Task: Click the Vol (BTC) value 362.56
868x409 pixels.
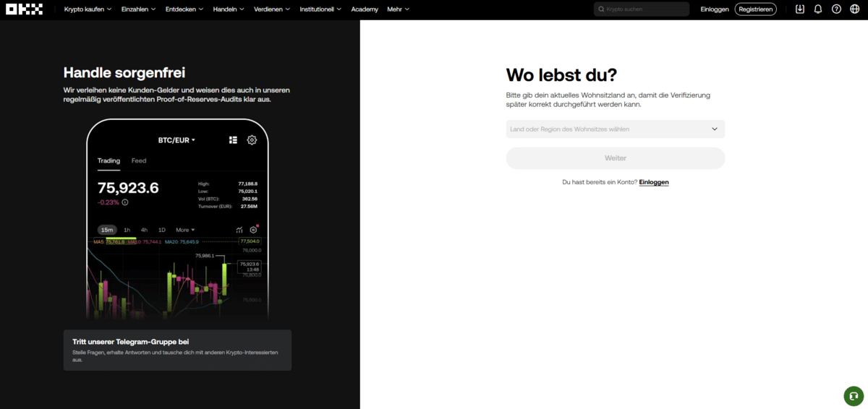Action: click(250, 199)
